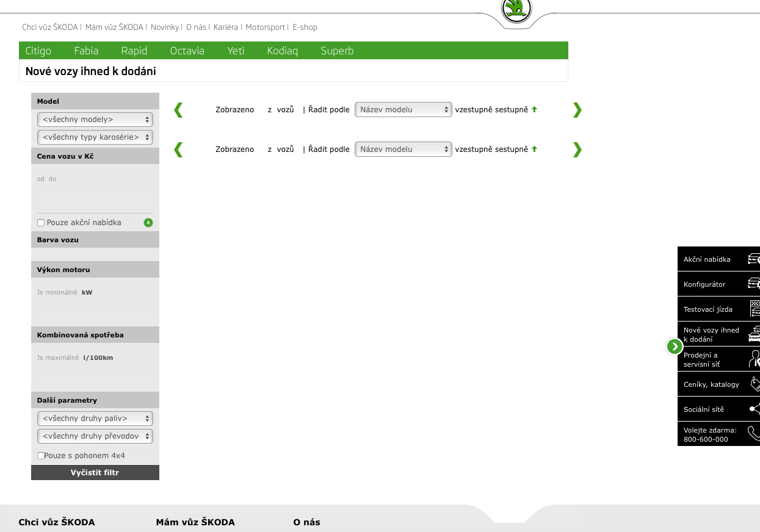The width and height of the screenshot is (760, 532).
Task: Go to previous page with top left arrow
Action: coord(178,110)
